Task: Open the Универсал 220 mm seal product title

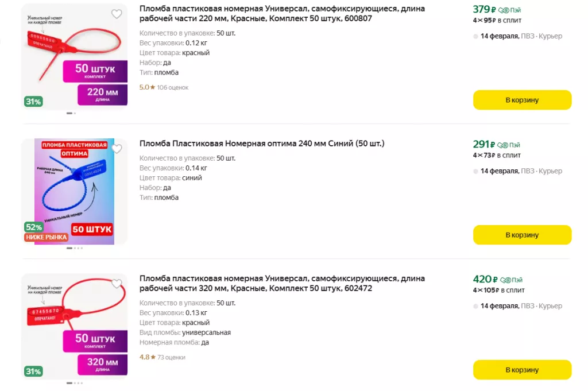Action: coord(282,13)
